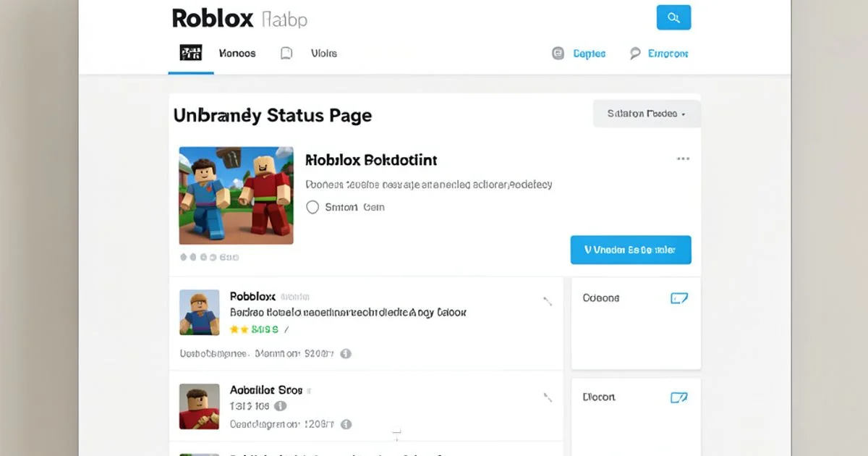Select the status radio circle labeled Smton Gain
The image size is (868, 456).
(312, 207)
